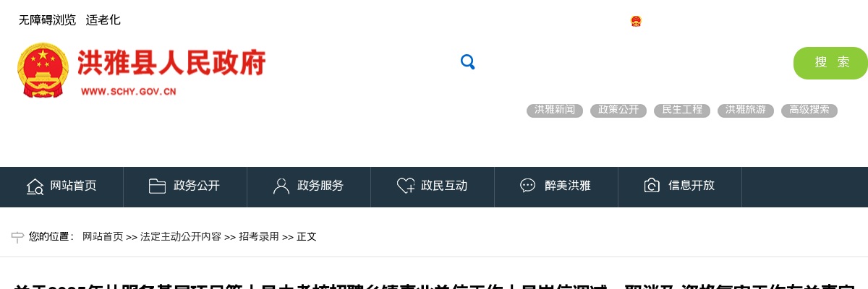Click the Hongya County government emblem logo
The image size is (868, 289).
tap(43, 70)
